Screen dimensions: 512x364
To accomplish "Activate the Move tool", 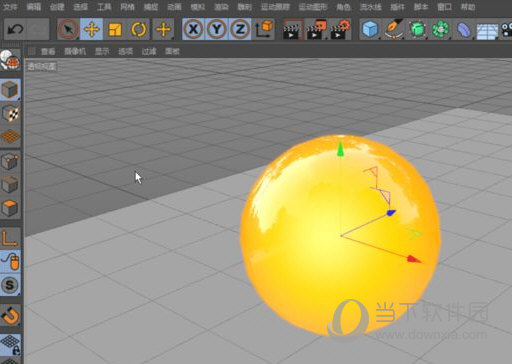I will pos(91,29).
